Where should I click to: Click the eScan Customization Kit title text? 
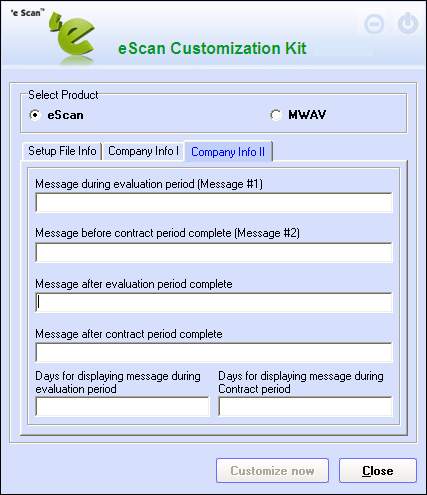coord(212,48)
